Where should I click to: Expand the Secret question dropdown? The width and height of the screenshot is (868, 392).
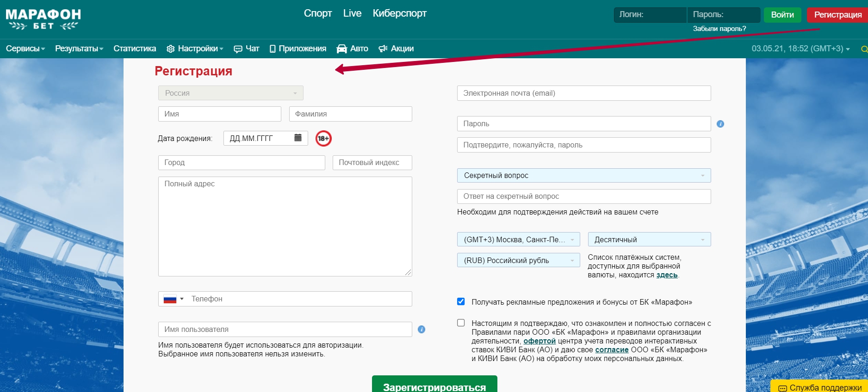(x=583, y=176)
